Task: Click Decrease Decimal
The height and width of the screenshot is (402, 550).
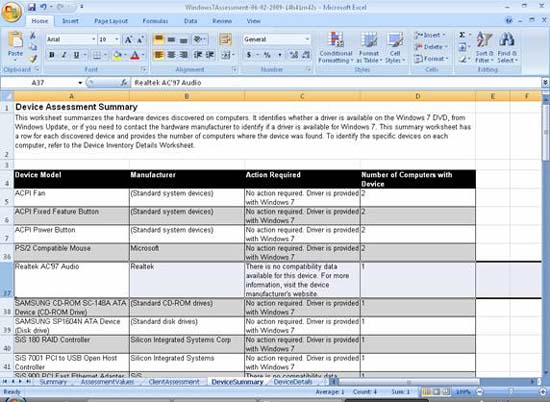Action: click(x=306, y=55)
